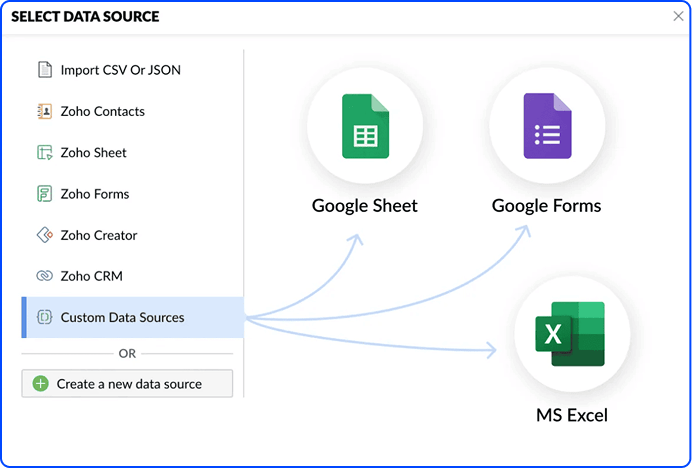Choose Zoho CRM data source
The image size is (692, 468).
[132, 276]
